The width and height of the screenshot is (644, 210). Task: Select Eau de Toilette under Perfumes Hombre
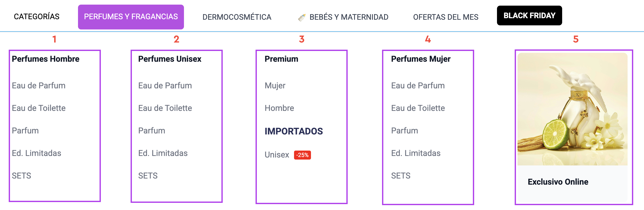[x=39, y=108]
